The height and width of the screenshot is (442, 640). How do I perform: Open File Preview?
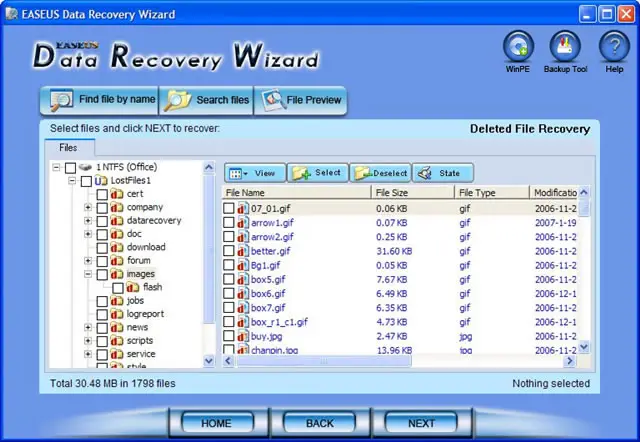click(x=300, y=100)
